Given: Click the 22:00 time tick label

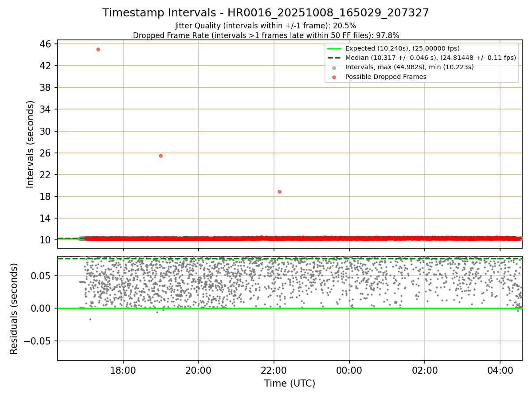Looking at the screenshot, I should click(274, 370).
